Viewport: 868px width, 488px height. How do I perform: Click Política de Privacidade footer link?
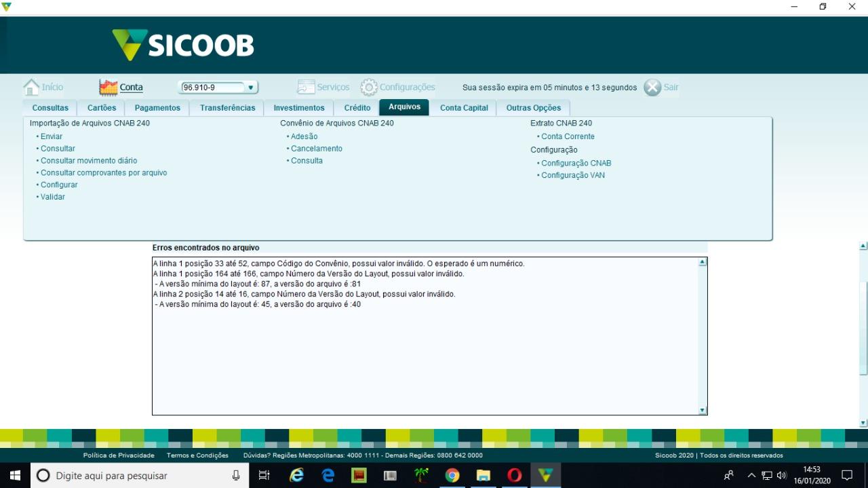click(x=119, y=455)
